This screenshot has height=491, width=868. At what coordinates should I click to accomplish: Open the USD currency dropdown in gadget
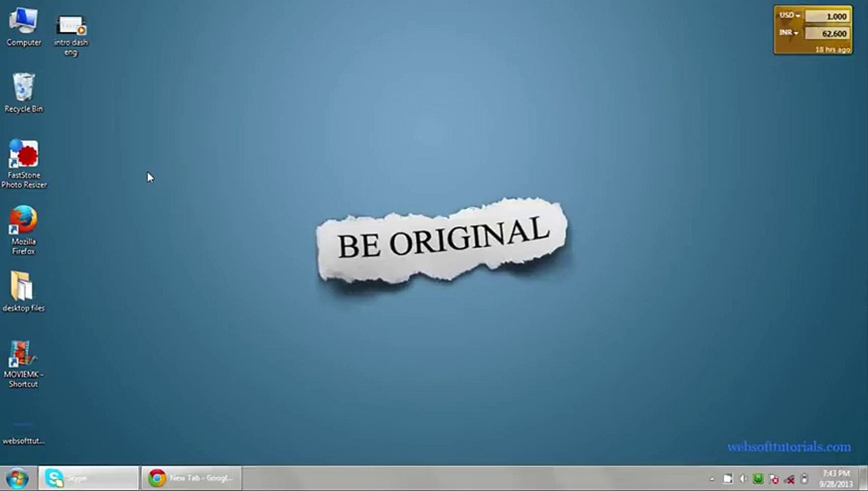[x=790, y=16]
